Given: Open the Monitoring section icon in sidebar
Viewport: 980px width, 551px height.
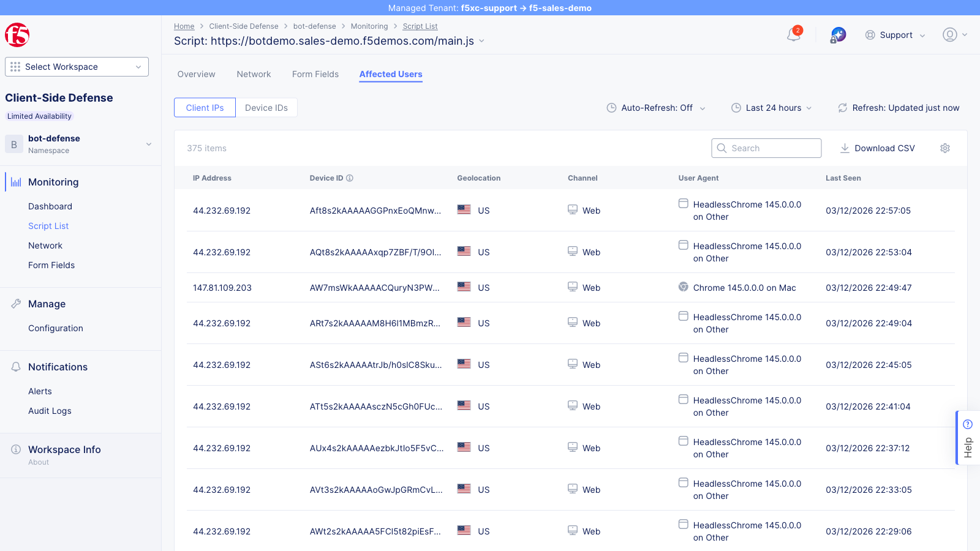Looking at the screenshot, I should (x=15, y=182).
